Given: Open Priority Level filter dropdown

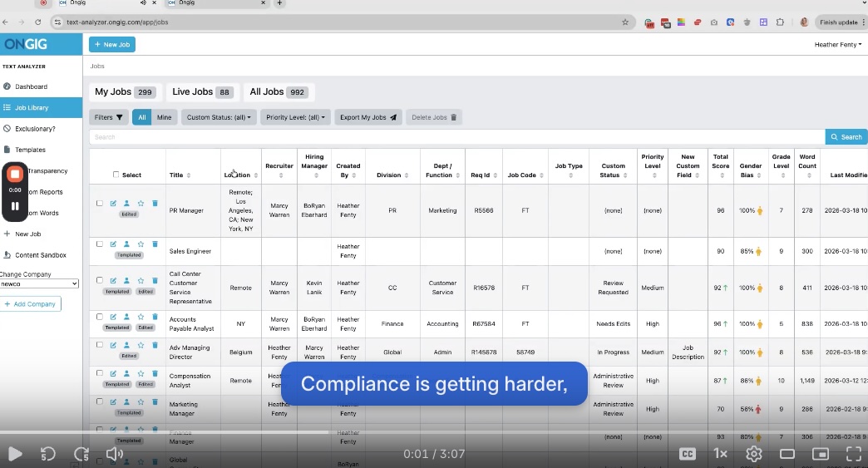Looking at the screenshot, I should (295, 117).
